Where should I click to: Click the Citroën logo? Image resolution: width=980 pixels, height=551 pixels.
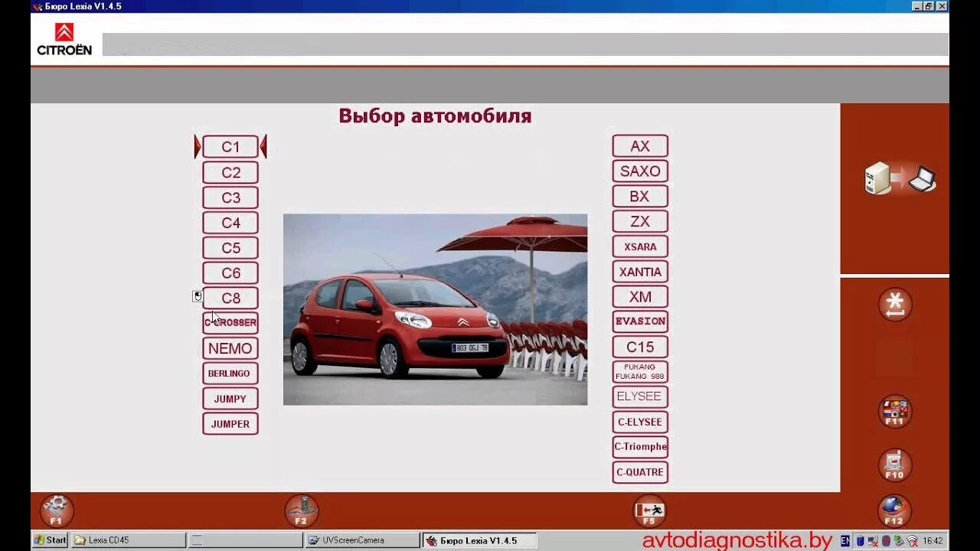[x=64, y=39]
